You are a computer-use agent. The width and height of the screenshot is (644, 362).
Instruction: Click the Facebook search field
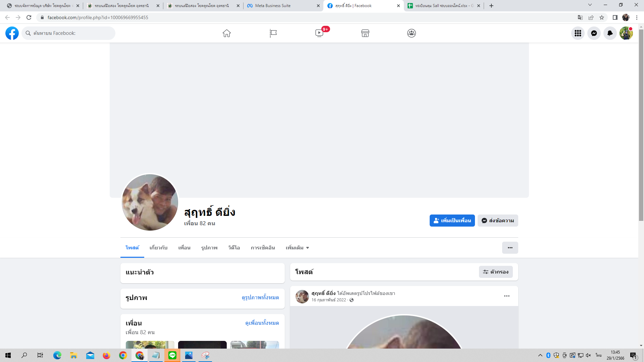tap(69, 33)
